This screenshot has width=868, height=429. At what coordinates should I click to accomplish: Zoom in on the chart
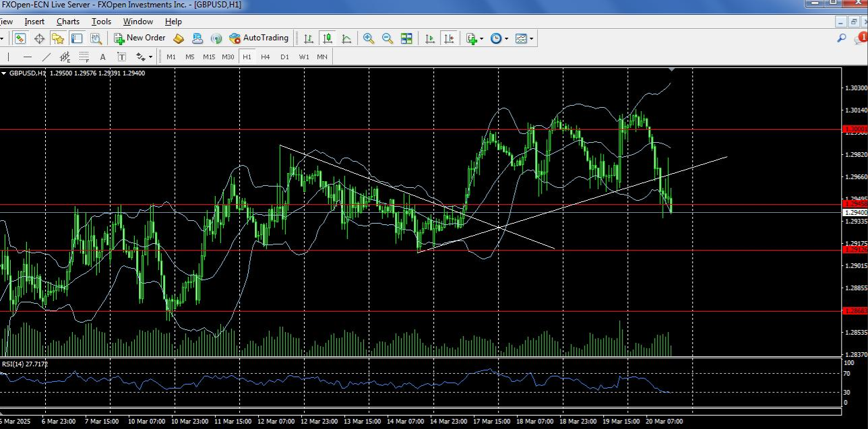pos(369,38)
